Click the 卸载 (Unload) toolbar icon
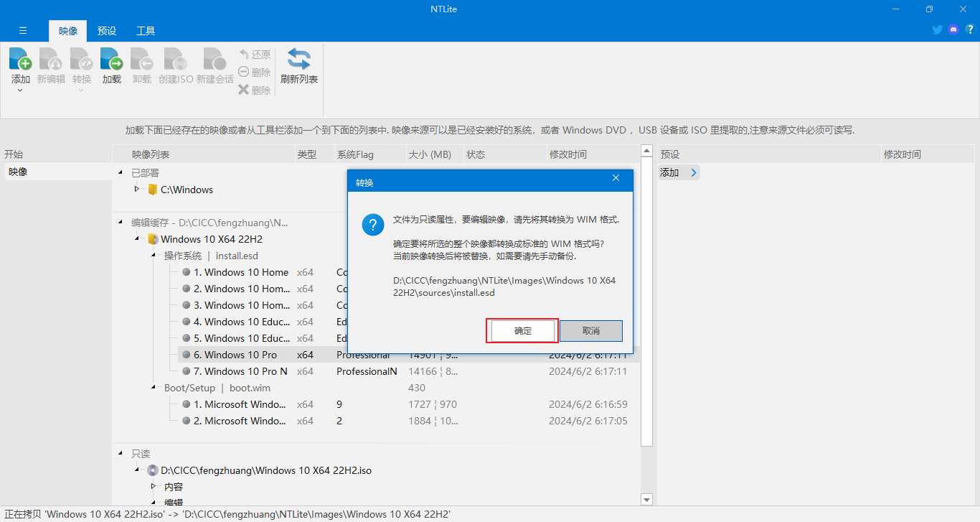980x522 pixels. (141, 59)
